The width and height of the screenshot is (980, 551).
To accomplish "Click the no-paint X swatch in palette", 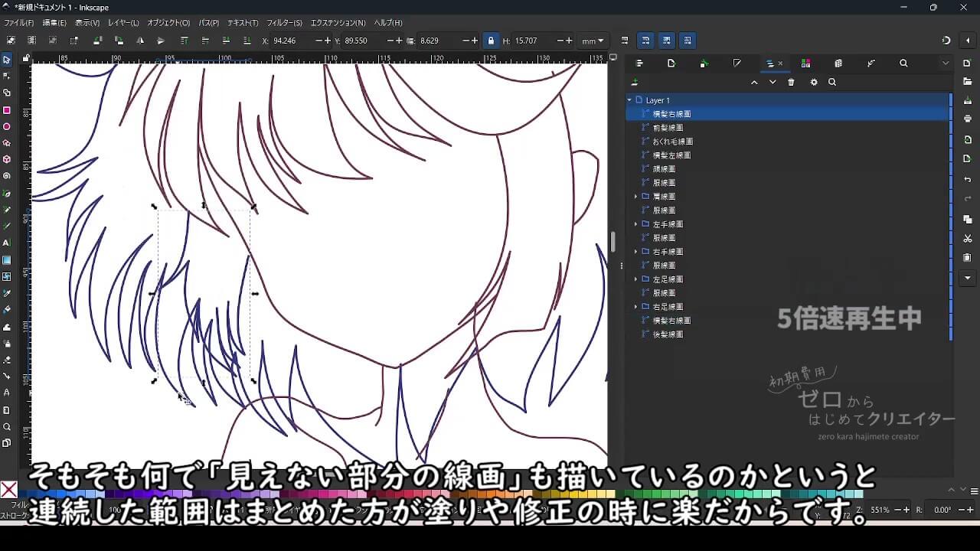I will coord(8,490).
